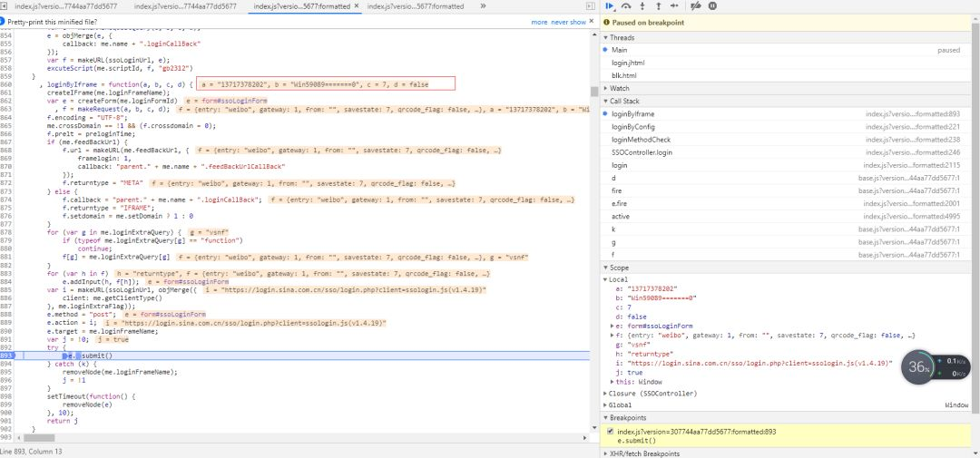This screenshot has width=980, height=458.
Task: Click line number 860 in gutter
Action: tap(6, 83)
